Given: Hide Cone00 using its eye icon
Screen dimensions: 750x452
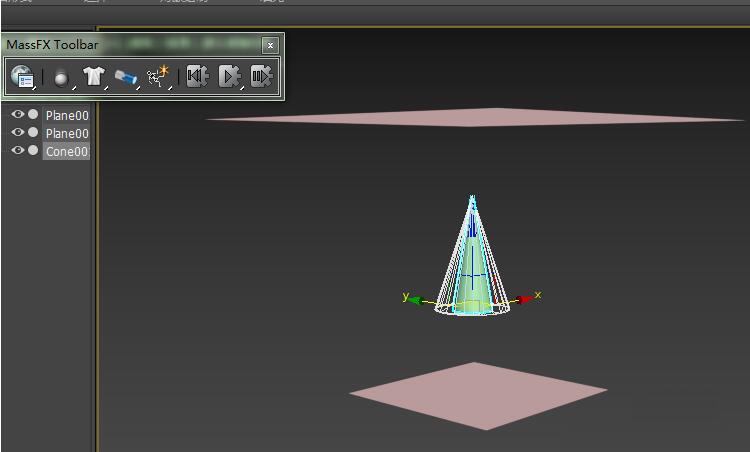Looking at the screenshot, I should click(18, 150).
